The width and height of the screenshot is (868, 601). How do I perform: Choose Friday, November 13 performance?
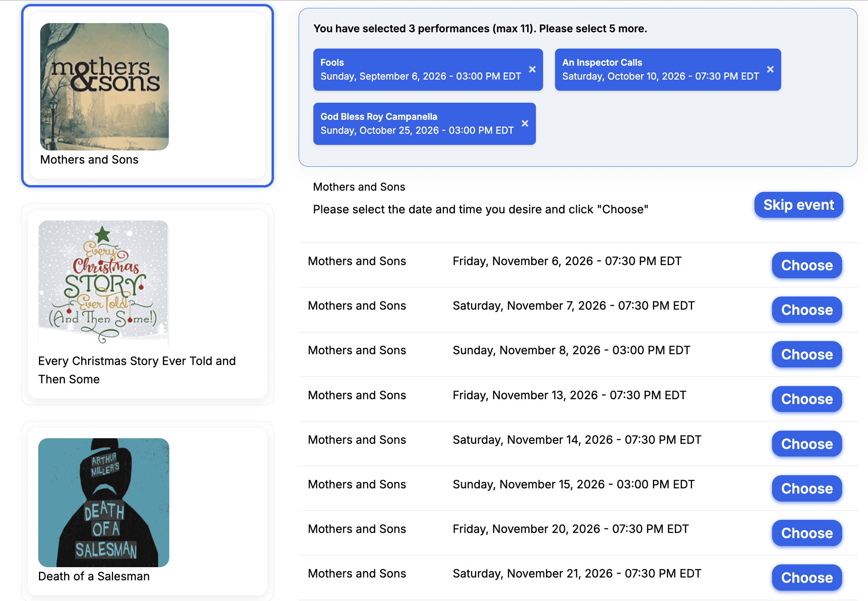807,399
